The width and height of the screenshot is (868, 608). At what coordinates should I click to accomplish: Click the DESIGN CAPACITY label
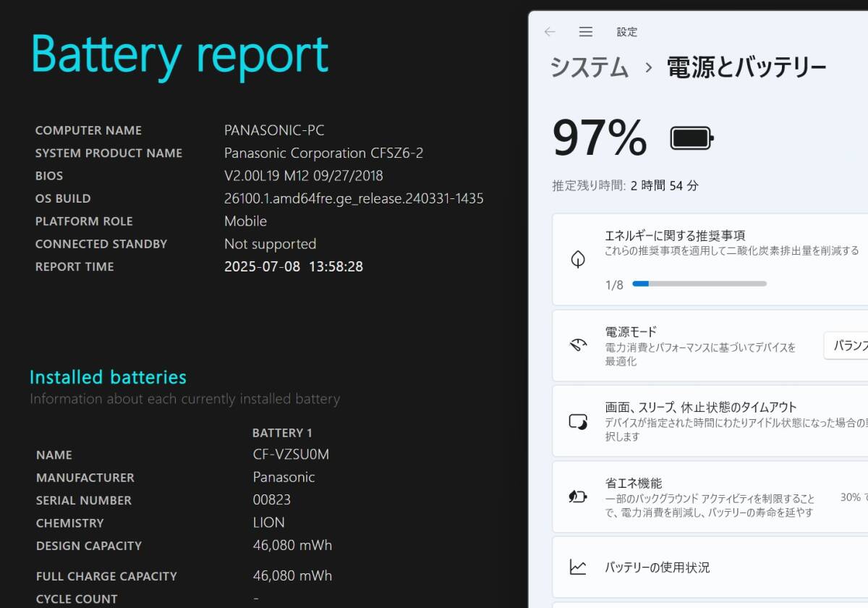tap(89, 546)
